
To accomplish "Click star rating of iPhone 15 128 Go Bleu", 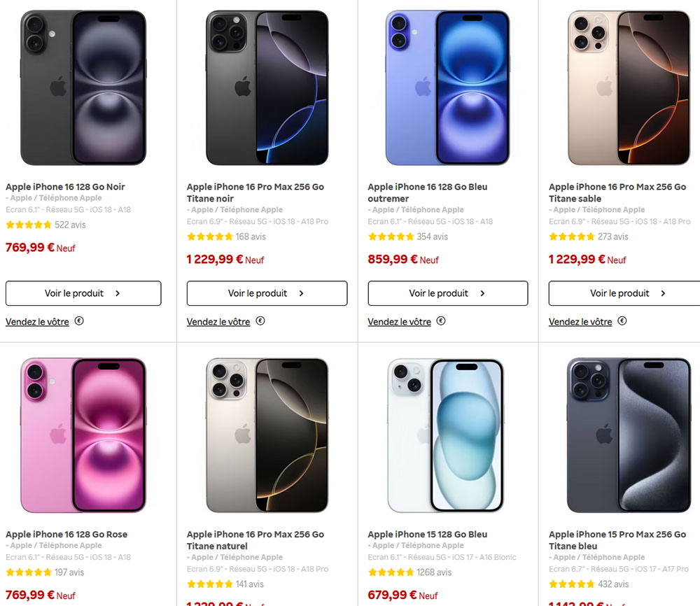I will coord(391,572).
